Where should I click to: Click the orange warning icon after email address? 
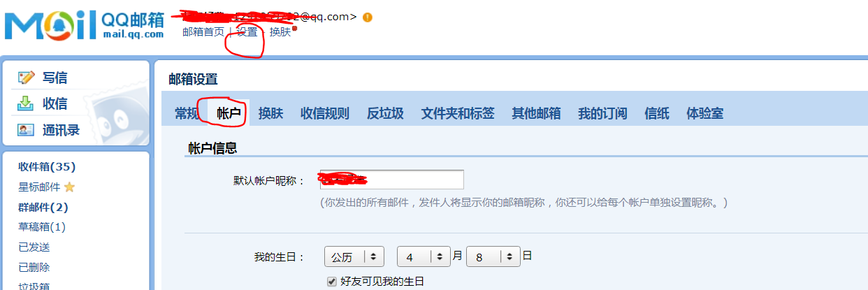(x=368, y=17)
